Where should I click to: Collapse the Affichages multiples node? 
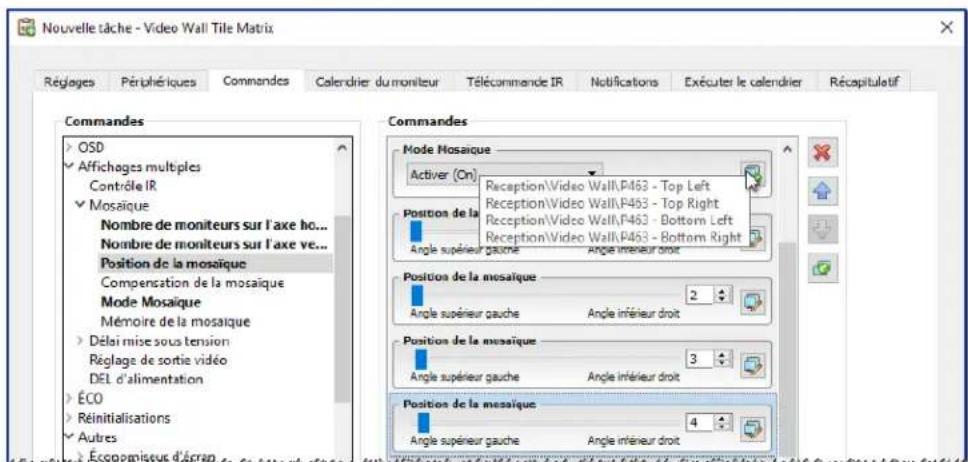point(69,167)
